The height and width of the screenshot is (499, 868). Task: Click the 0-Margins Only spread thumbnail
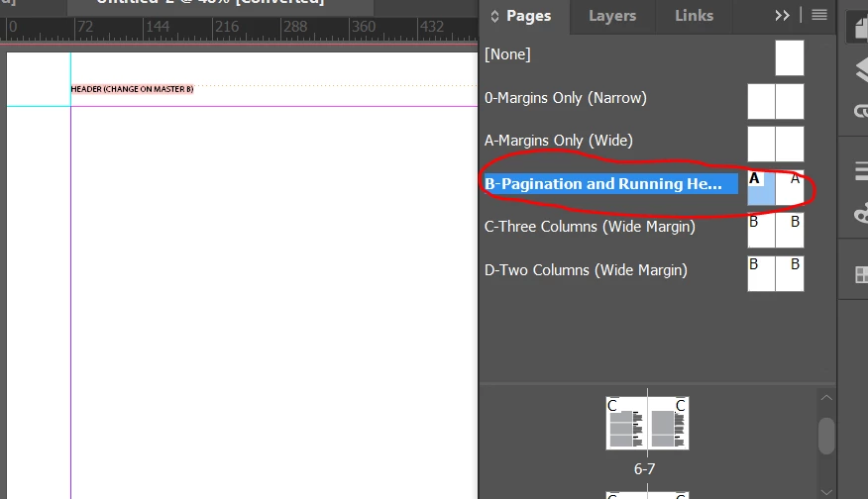pos(776,101)
